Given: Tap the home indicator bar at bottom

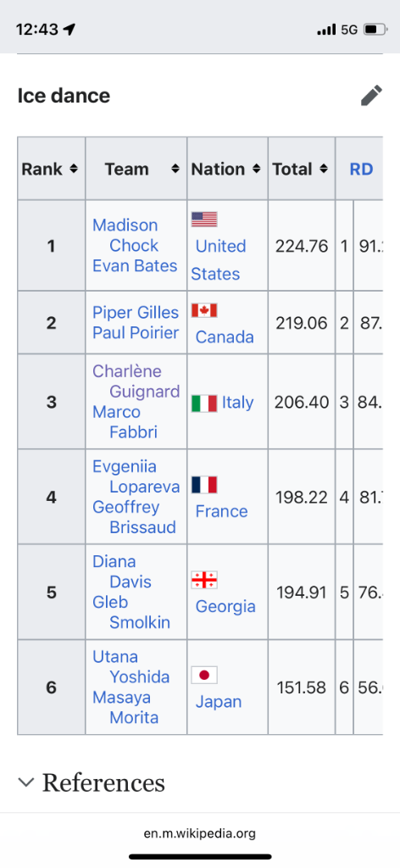Looking at the screenshot, I should (x=200, y=857).
